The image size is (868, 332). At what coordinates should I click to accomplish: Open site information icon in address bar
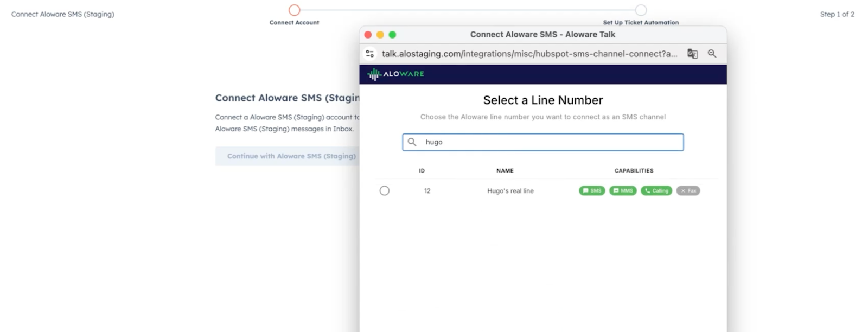coord(370,54)
